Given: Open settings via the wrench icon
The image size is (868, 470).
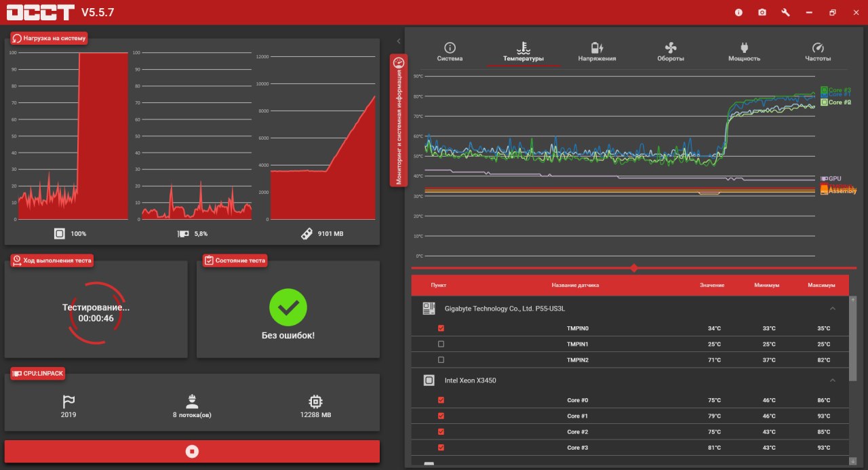Looking at the screenshot, I should pos(785,12).
